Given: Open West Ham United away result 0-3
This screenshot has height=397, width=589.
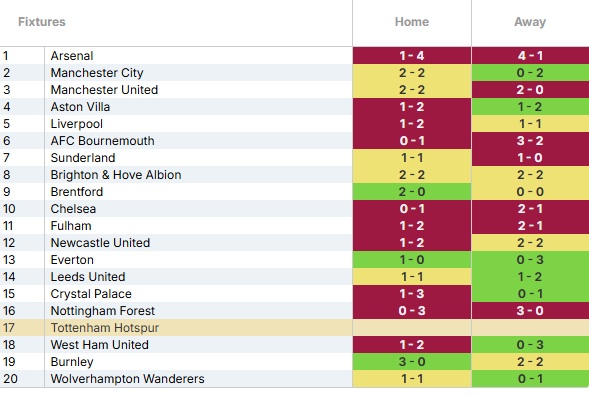Looking at the screenshot, I should 530,344.
